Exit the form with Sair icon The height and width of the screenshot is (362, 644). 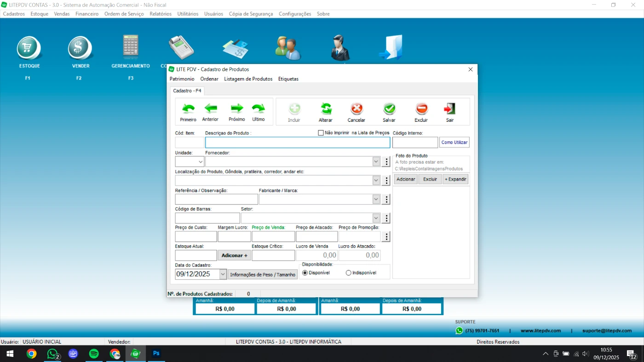449,109
